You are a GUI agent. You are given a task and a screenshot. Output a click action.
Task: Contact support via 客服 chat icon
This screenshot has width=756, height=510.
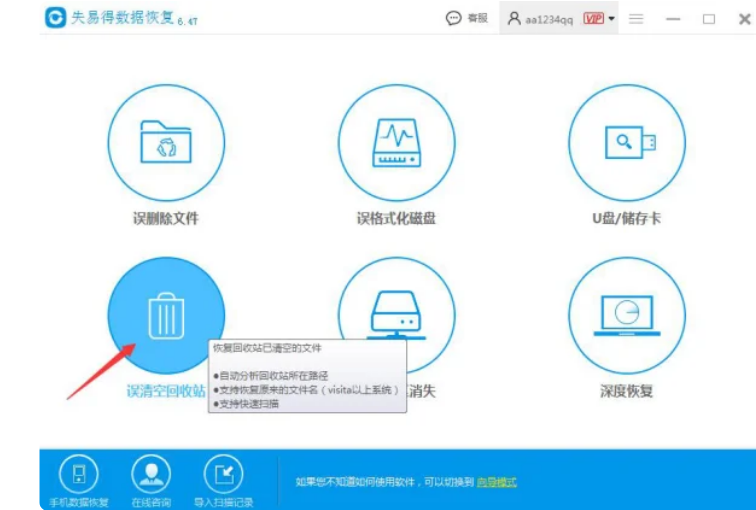click(x=467, y=18)
